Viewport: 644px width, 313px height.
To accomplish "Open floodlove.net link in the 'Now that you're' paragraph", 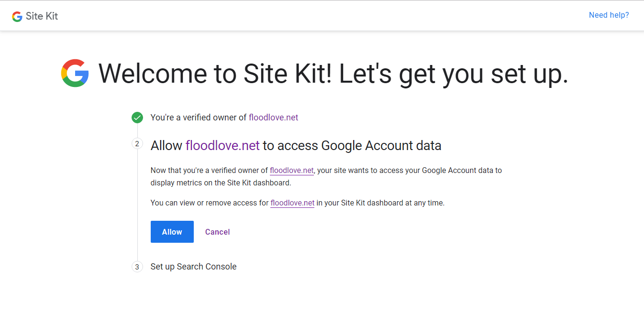I will point(291,170).
